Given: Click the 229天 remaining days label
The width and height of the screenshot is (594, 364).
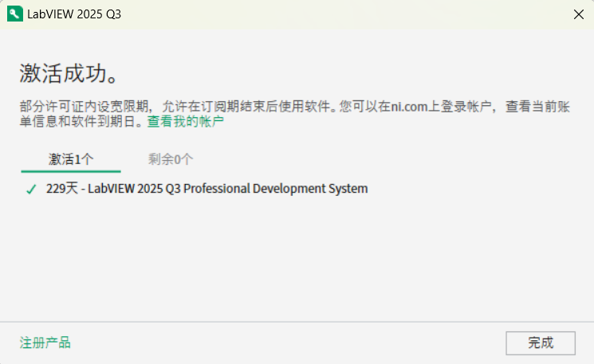Looking at the screenshot, I should coord(61,189).
